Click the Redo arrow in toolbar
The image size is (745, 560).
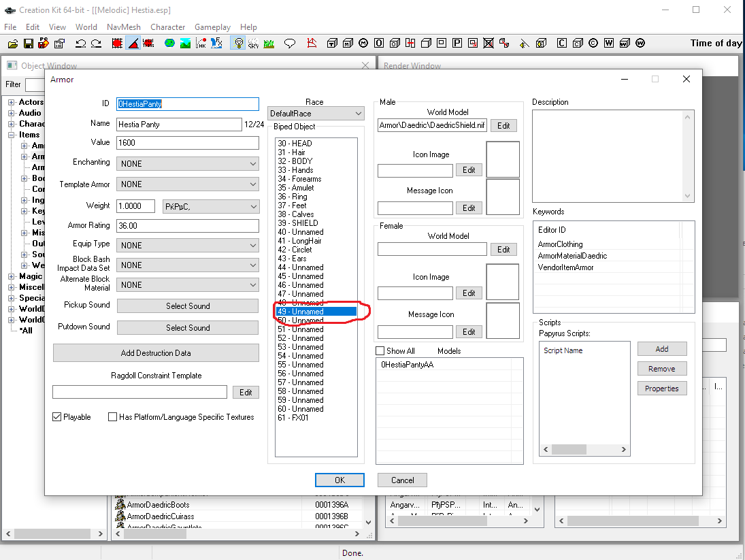tap(96, 44)
